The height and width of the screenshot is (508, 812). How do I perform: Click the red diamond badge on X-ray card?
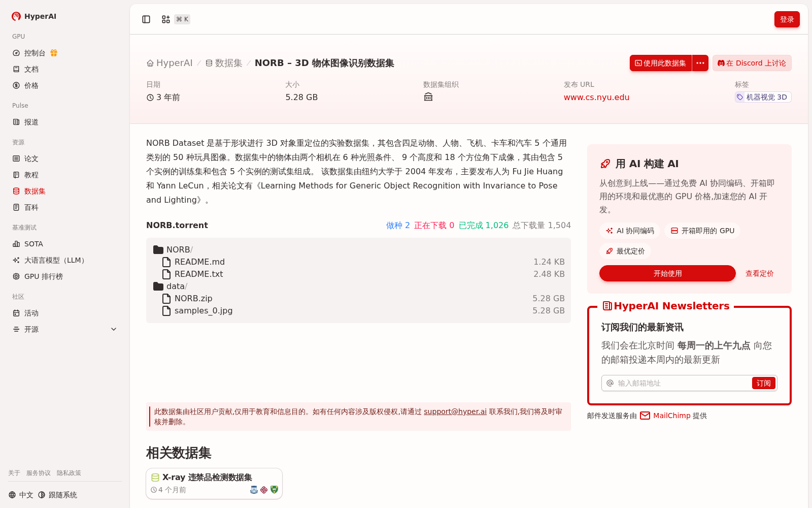tap(264, 490)
